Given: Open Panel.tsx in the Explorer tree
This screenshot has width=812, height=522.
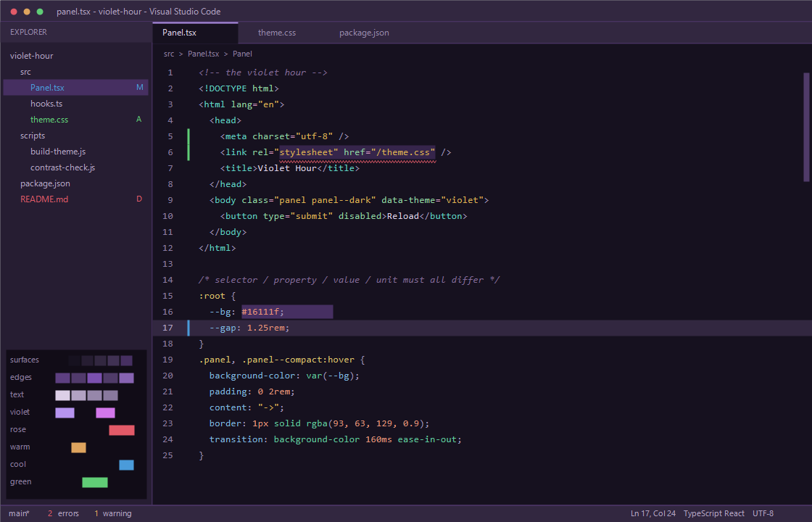Looking at the screenshot, I should (75, 88).
